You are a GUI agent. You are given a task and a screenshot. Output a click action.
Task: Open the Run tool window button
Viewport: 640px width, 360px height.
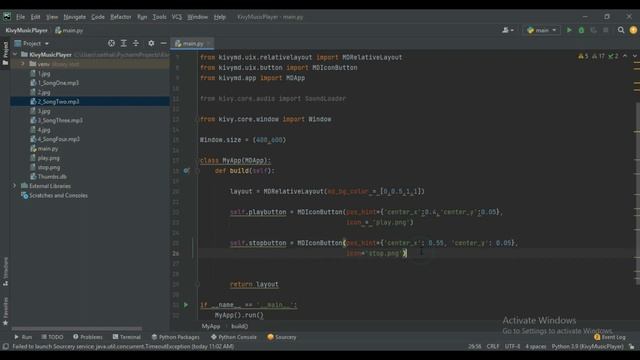(23, 337)
